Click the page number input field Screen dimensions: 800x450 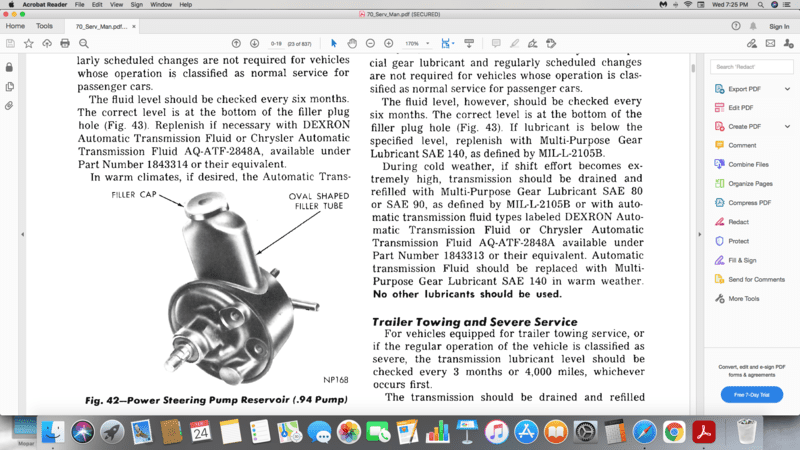pyautogui.click(x=276, y=43)
